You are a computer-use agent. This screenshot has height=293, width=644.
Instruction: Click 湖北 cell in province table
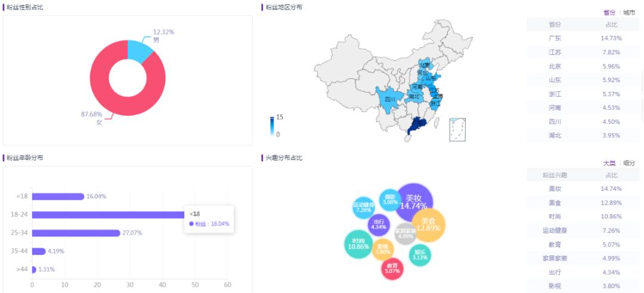555,135
